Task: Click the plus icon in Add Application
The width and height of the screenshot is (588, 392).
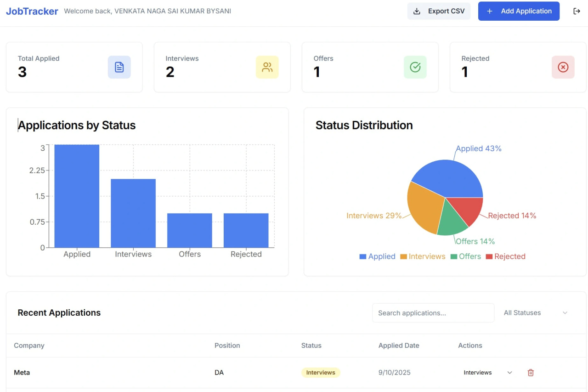Action: 490,11
